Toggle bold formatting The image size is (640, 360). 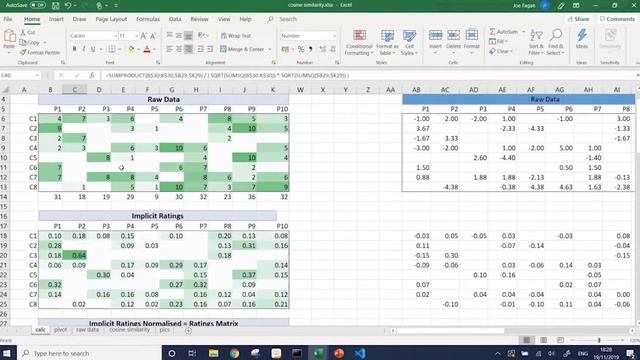point(74,49)
